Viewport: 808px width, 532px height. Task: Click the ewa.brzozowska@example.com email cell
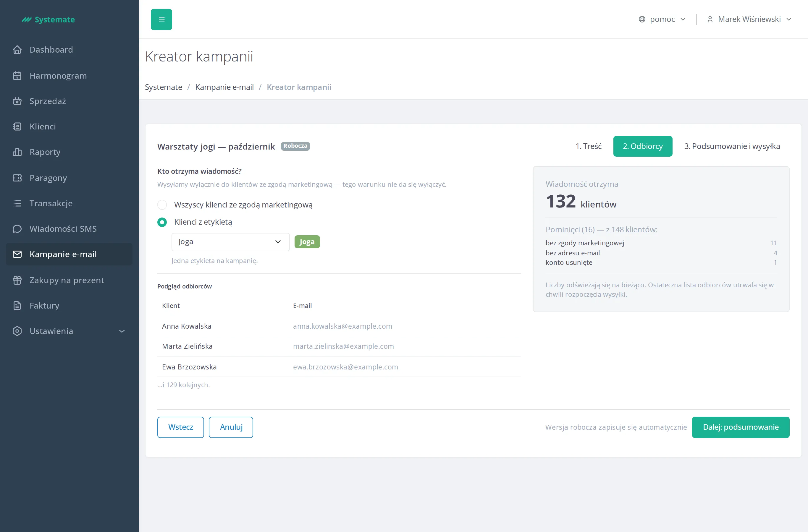pos(345,367)
